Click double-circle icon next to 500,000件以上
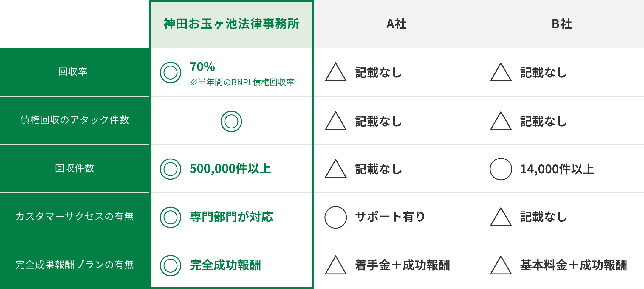The image size is (644, 289). (x=171, y=169)
